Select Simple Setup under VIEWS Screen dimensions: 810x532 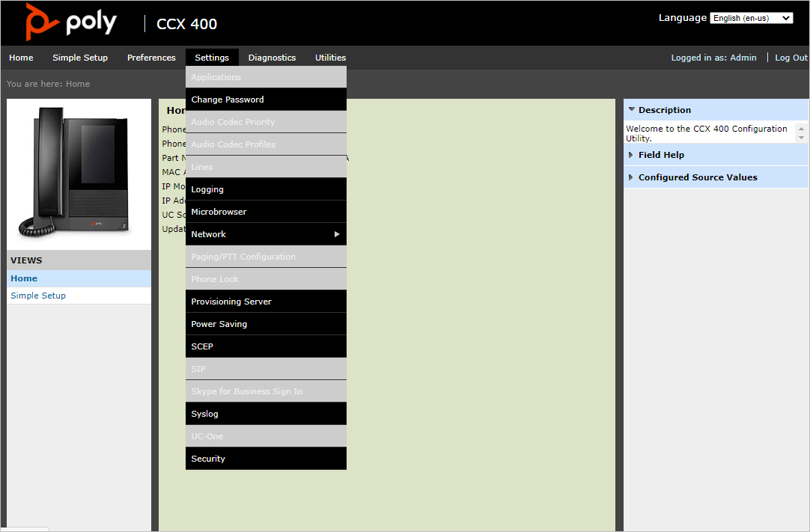(x=79, y=296)
